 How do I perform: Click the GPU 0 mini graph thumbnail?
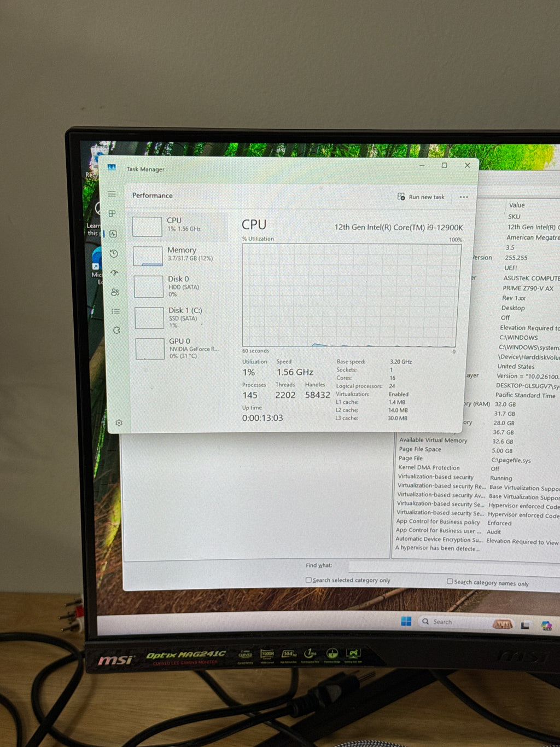point(150,349)
